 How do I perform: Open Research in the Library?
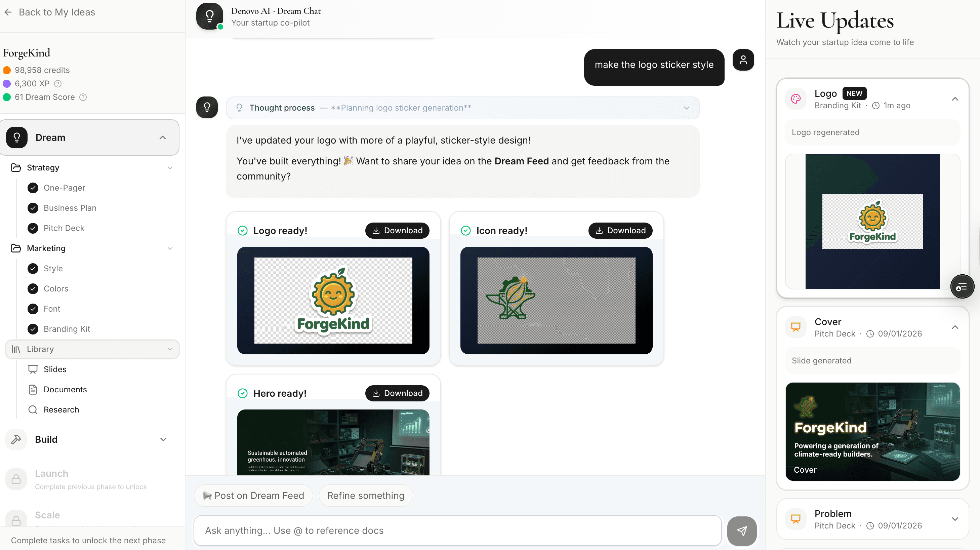(x=61, y=409)
